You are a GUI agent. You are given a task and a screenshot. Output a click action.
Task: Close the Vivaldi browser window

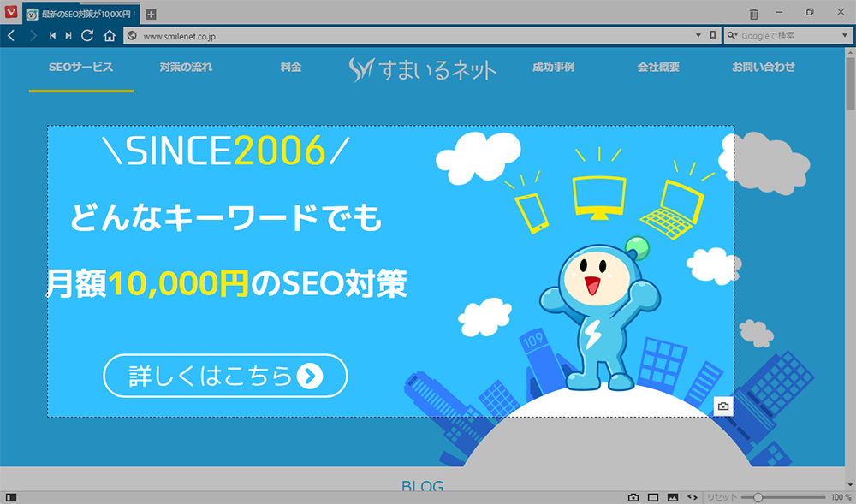coord(841,12)
